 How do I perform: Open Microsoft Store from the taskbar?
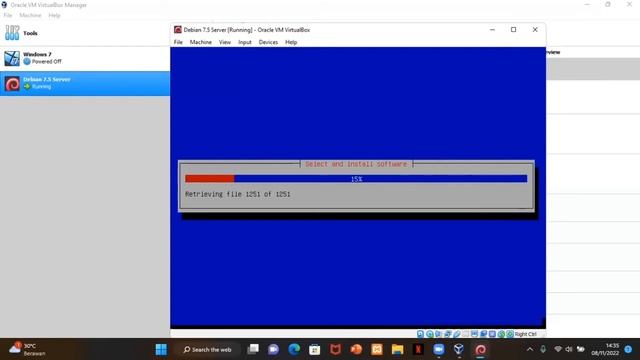pyautogui.click(x=315, y=349)
